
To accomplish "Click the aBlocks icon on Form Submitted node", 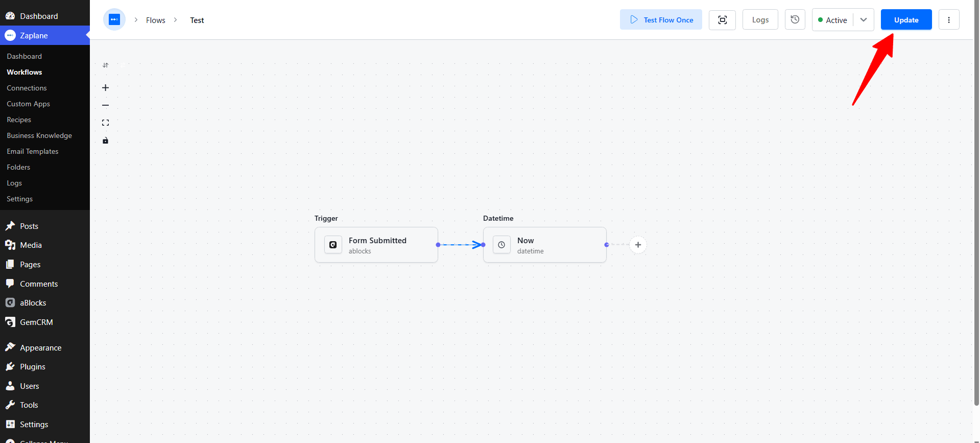I will pos(333,245).
